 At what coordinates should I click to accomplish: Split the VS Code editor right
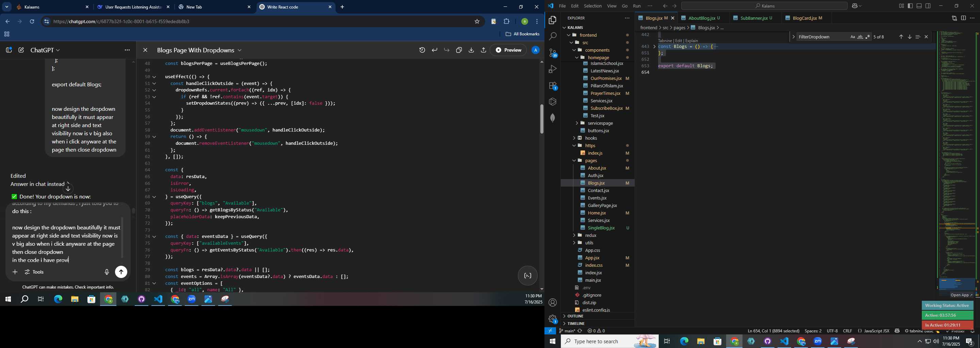(963, 18)
